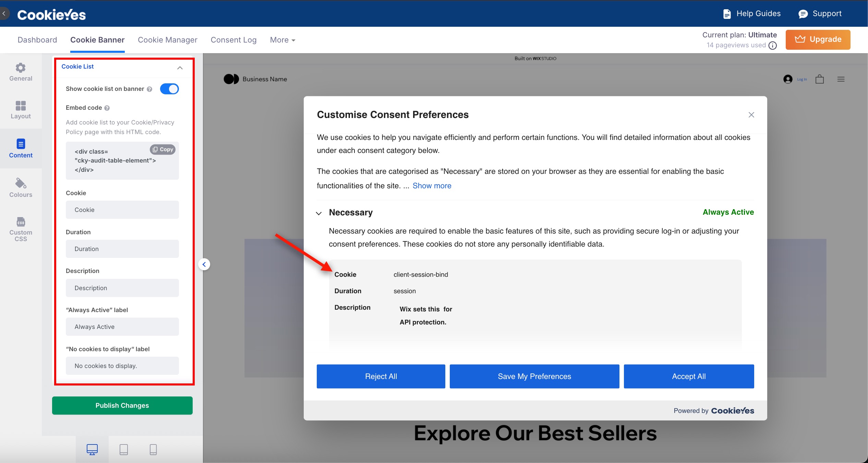Select mobile preview mode
The height and width of the screenshot is (463, 868).
(x=153, y=449)
